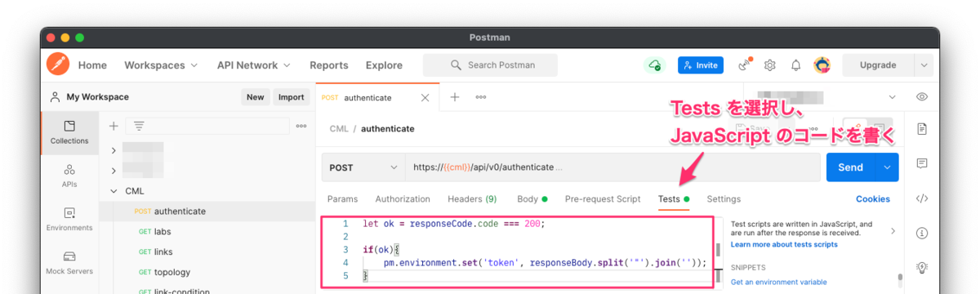Close the authenticate request tab
Screen dimensions: 980x294
point(425,97)
